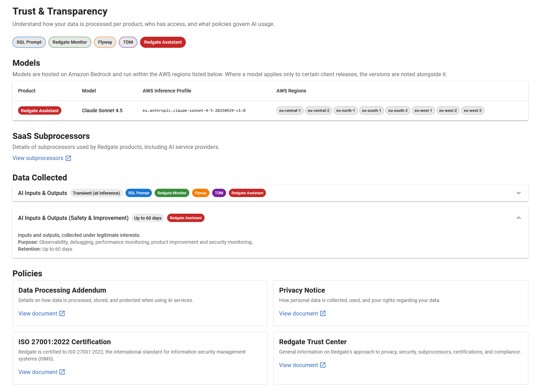536x392 pixels.
Task: Click the Data Collected heading
Action: [x=40, y=178]
